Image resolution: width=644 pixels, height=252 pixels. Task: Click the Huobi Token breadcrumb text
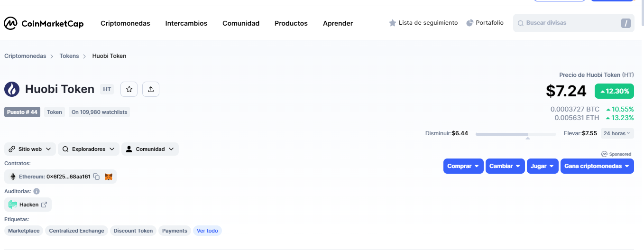(109, 56)
